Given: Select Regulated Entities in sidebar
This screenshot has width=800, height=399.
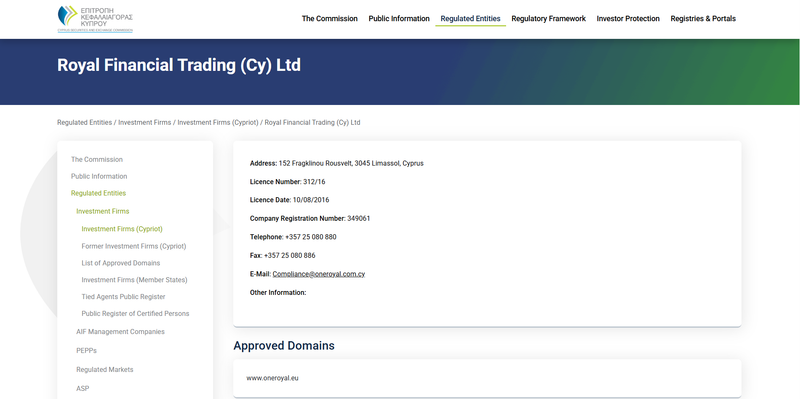Looking at the screenshot, I should pos(98,193).
